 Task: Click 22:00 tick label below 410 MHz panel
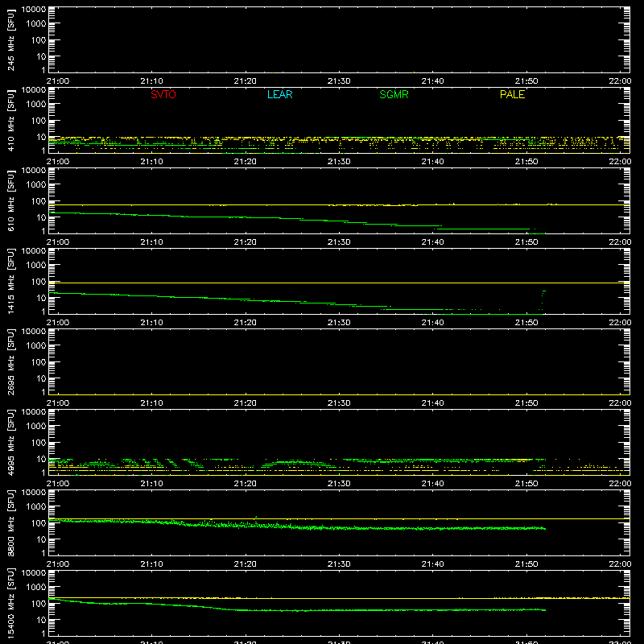[620, 162]
